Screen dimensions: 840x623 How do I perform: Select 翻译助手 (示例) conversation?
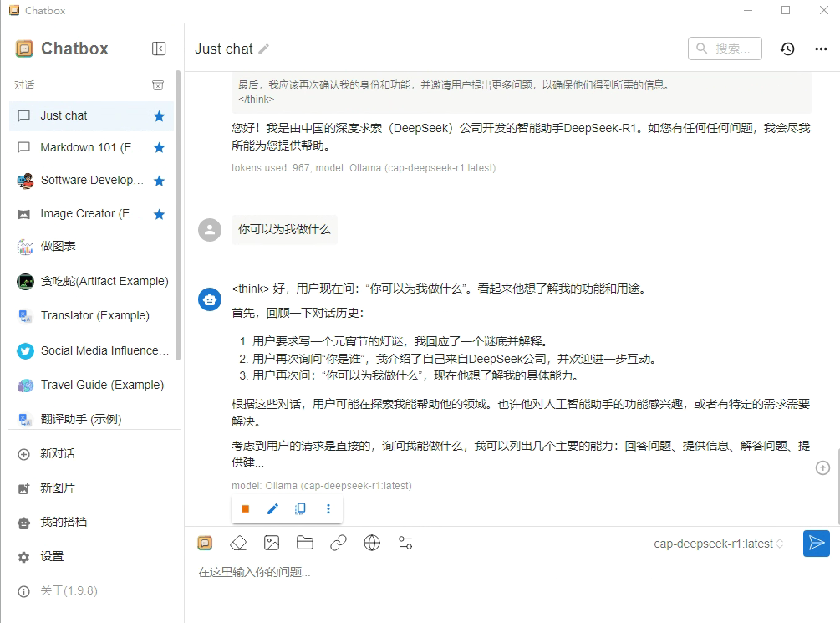click(92, 419)
